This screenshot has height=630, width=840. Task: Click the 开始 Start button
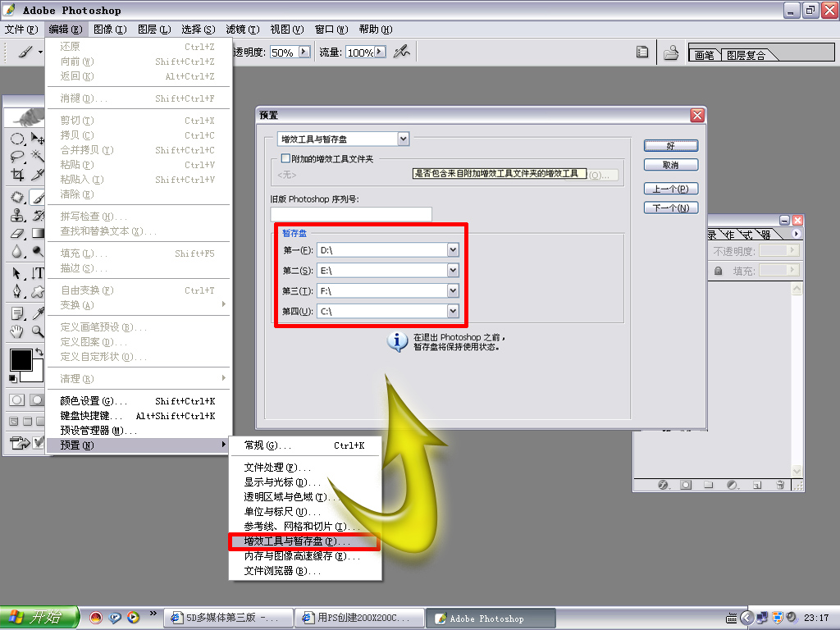39,618
